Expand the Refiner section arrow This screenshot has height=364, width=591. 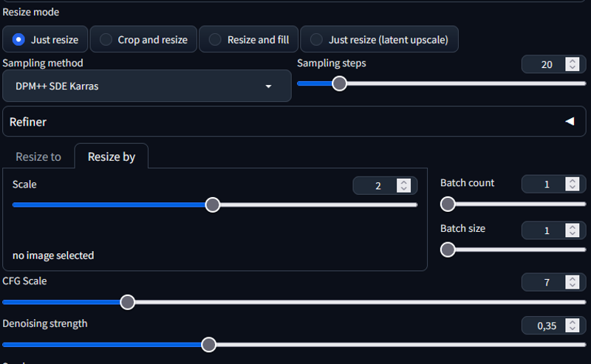(570, 121)
